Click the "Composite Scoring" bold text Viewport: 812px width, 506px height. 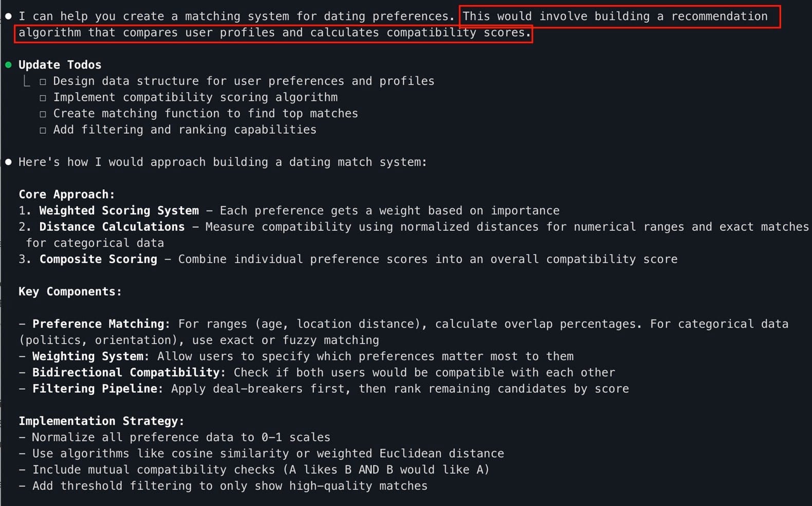coord(98,259)
